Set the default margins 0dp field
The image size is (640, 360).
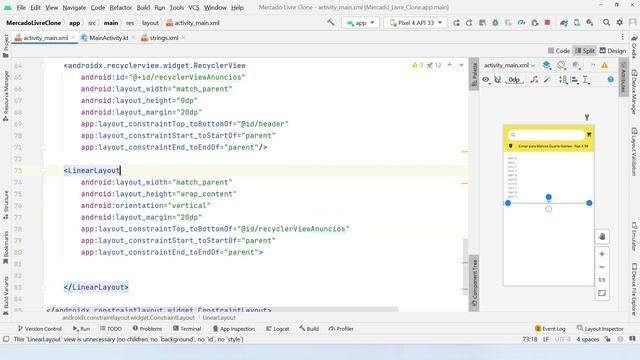(514, 80)
